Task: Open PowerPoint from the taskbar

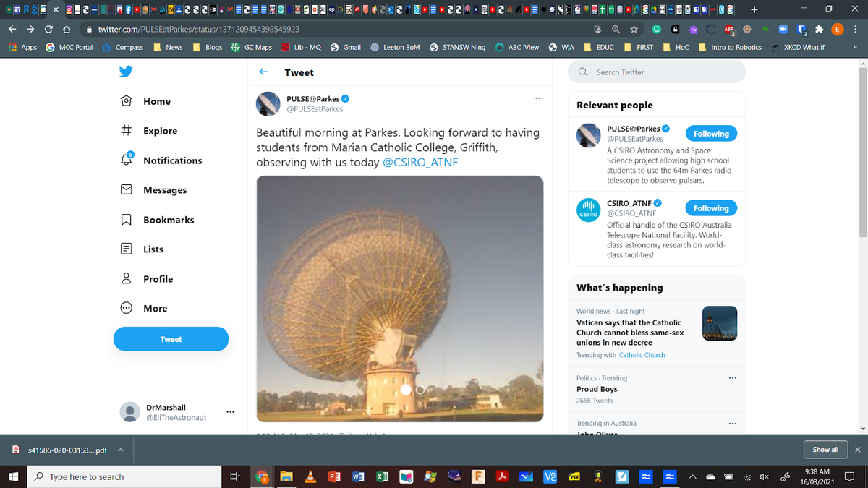Action: point(334,476)
